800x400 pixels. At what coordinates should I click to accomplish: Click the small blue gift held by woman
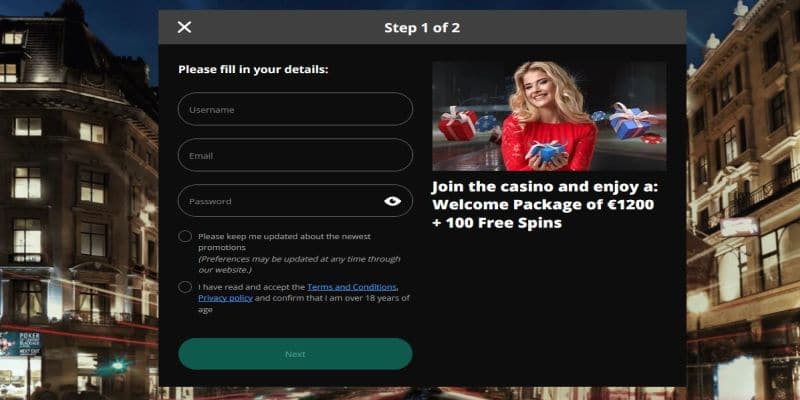coord(547,151)
